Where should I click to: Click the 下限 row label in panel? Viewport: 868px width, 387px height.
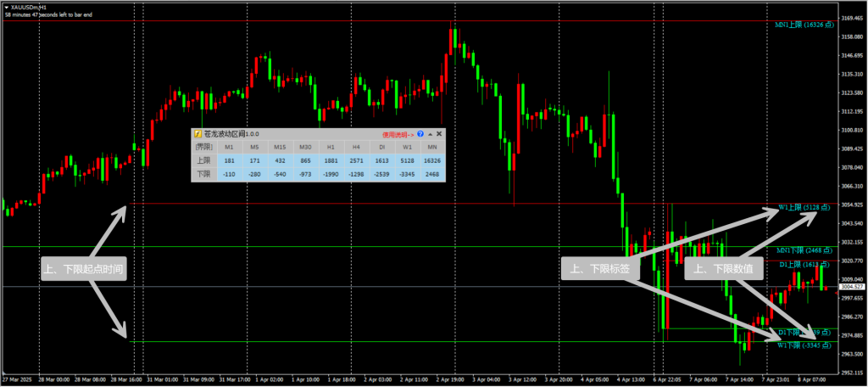pyautogui.click(x=203, y=174)
